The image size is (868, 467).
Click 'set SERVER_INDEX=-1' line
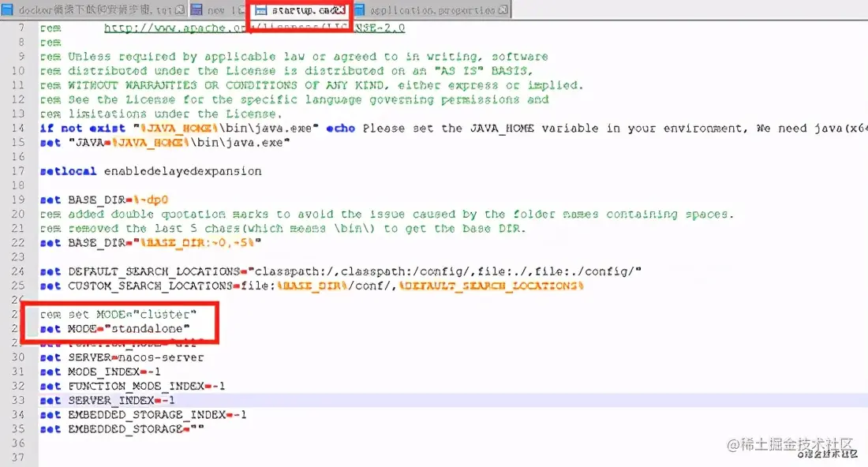point(107,401)
